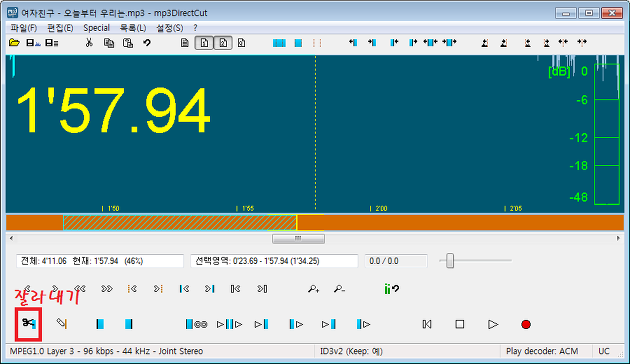Click the triple-left-chevron rewind icon

(x=80, y=288)
